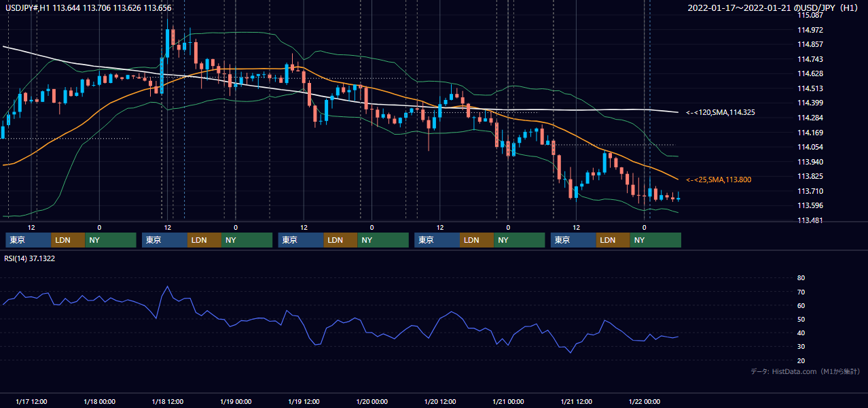Select the 1/19 00:00 time axis label
This screenshot has height=408, width=868.
pos(236,401)
